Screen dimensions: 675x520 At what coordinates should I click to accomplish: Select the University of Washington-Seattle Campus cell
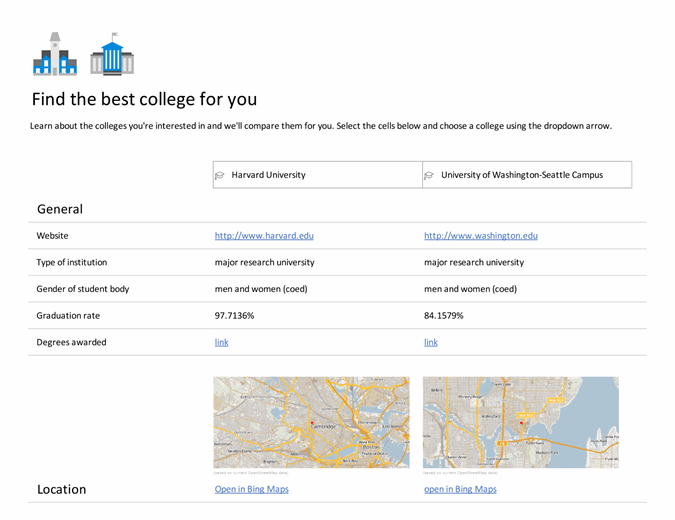tap(521, 175)
